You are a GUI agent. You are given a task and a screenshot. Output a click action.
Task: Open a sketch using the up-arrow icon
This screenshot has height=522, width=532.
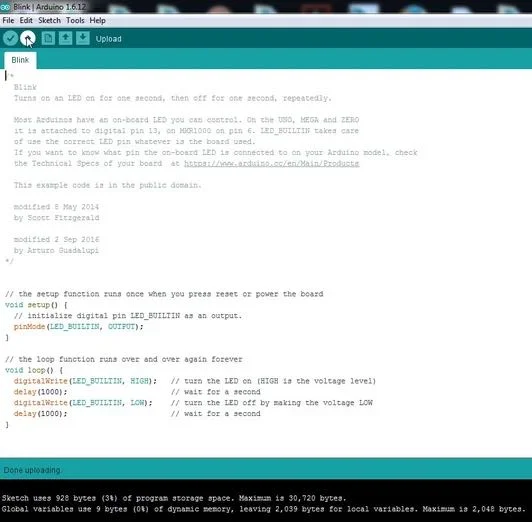pyautogui.click(x=65, y=38)
